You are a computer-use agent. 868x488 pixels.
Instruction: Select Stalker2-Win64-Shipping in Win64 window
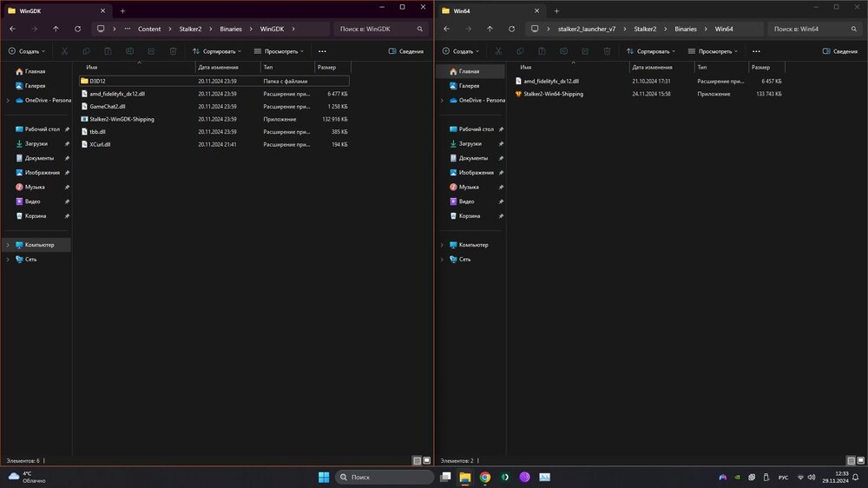pyautogui.click(x=553, y=94)
